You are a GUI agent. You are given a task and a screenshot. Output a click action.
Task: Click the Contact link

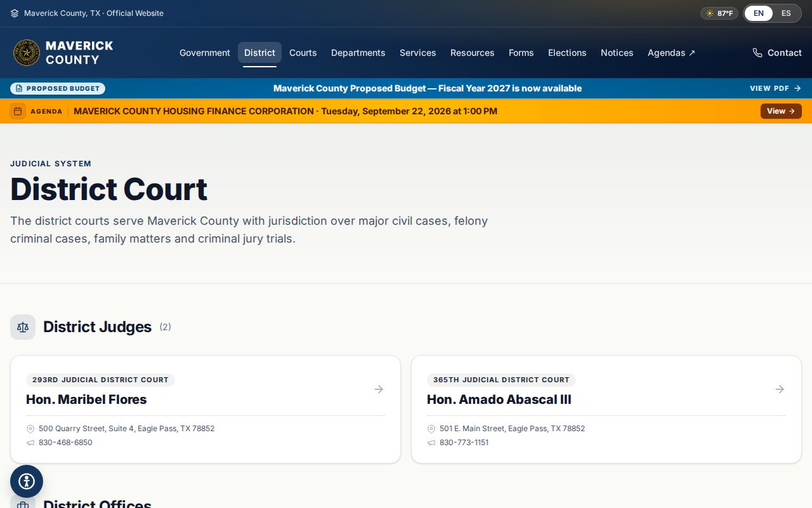click(777, 53)
